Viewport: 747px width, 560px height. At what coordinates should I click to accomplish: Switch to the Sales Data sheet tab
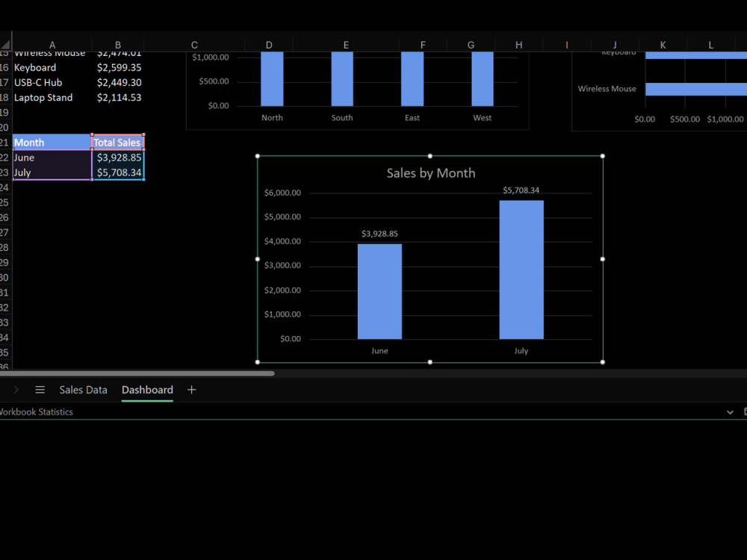83,390
